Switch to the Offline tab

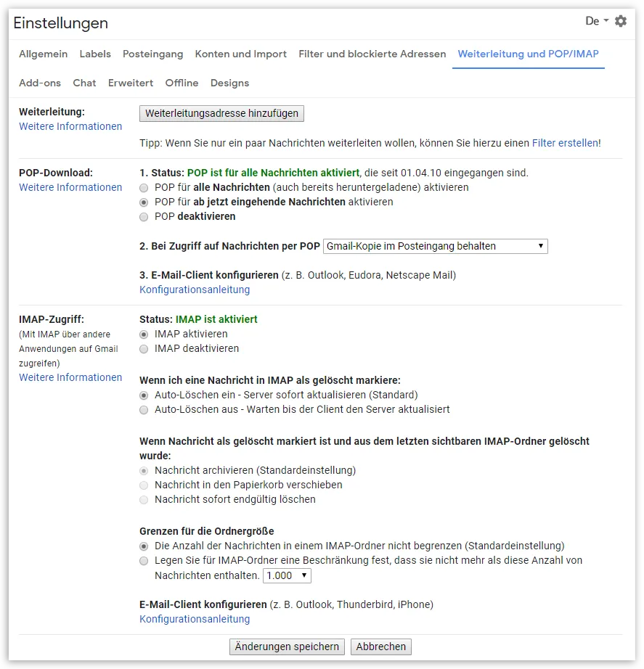[x=182, y=83]
